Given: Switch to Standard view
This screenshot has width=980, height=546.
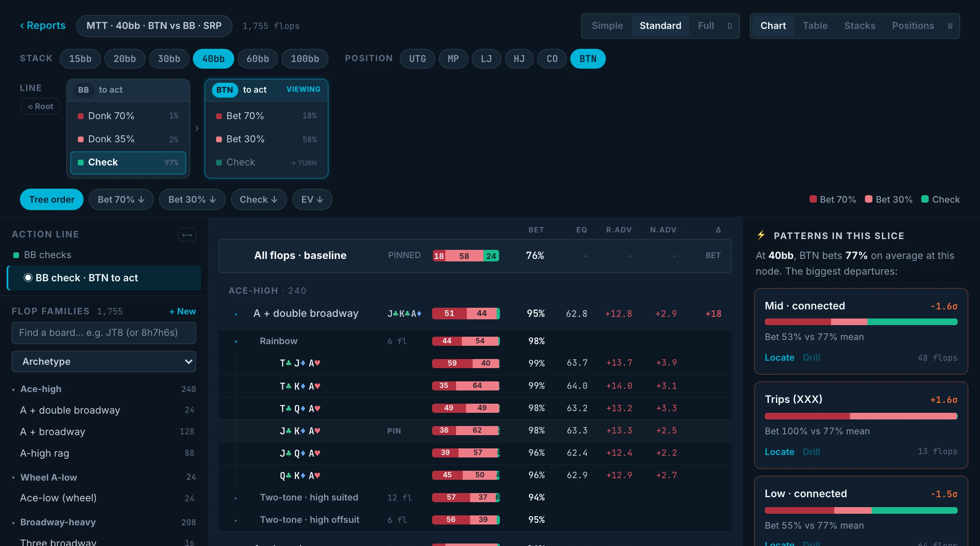Looking at the screenshot, I should (660, 26).
